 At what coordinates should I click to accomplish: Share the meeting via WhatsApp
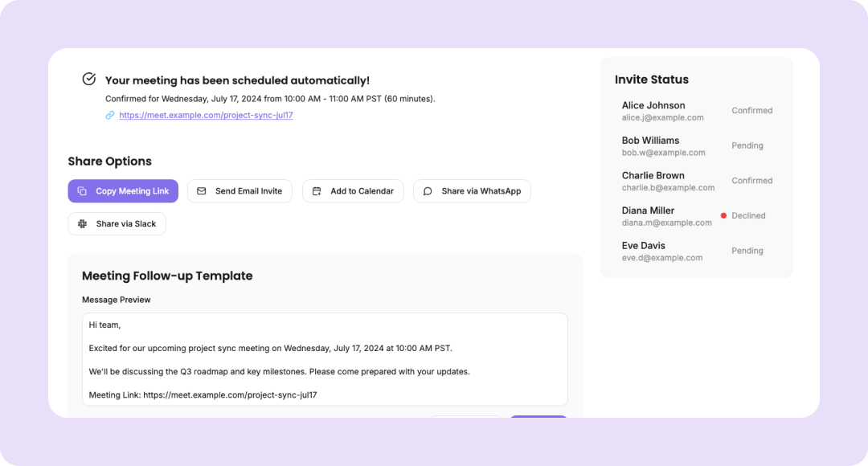[x=472, y=191]
